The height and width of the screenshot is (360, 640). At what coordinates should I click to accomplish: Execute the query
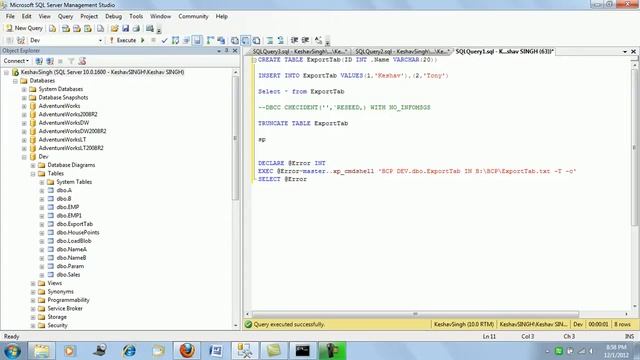(x=122, y=40)
